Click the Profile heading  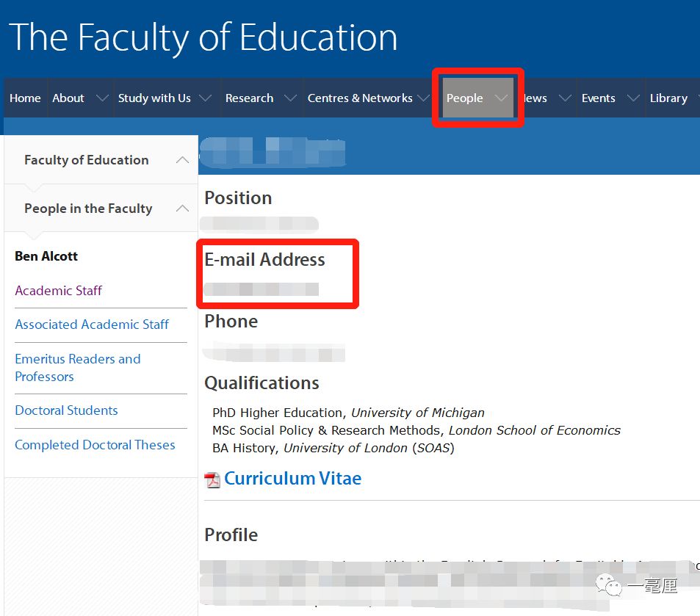231,535
